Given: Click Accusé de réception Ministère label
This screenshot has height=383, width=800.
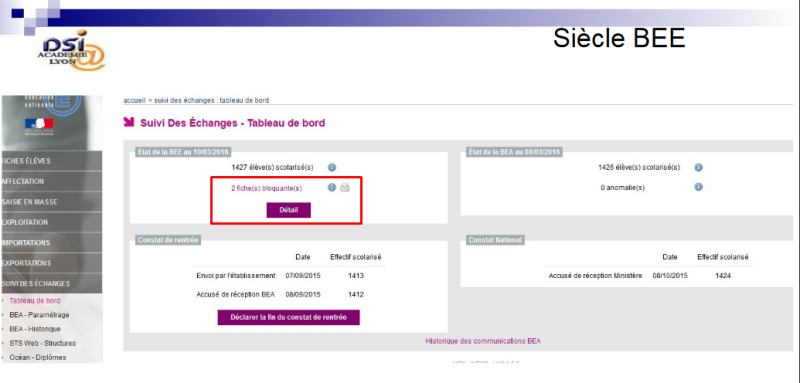Looking at the screenshot, I should point(595,276).
